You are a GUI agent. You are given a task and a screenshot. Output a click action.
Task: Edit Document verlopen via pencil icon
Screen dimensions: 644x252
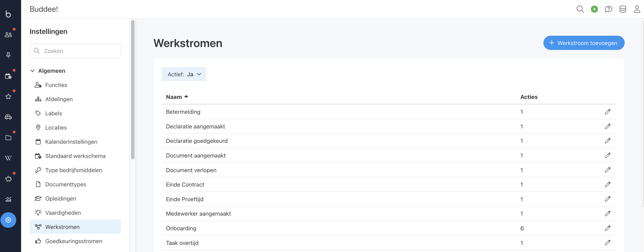[608, 170]
